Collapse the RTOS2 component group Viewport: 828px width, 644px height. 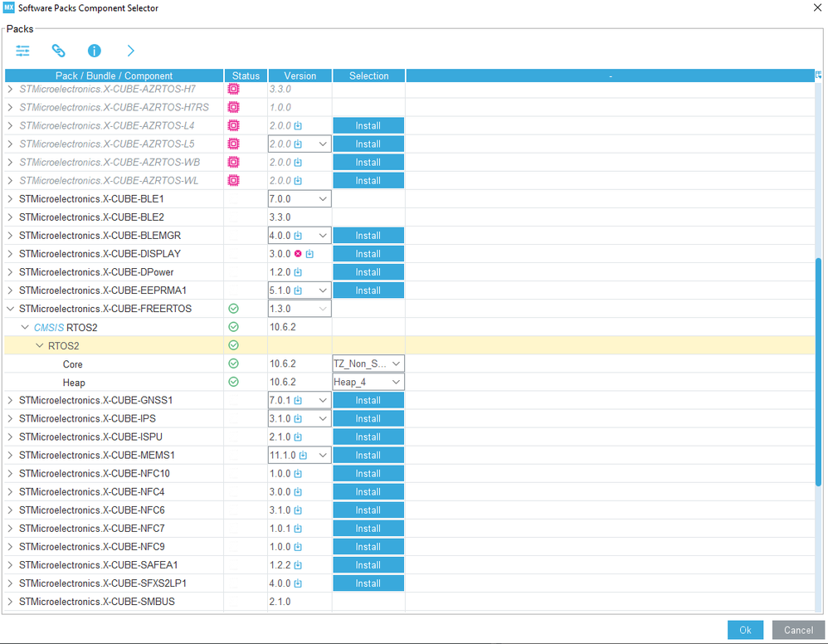40,345
